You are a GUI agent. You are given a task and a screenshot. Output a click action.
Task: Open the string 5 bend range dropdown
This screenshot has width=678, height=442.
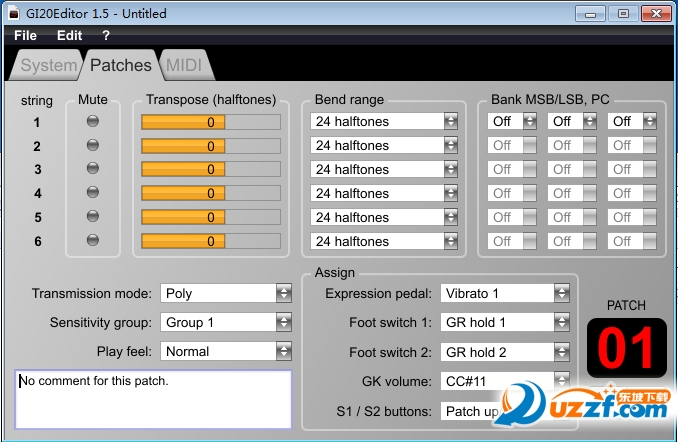[384, 217]
